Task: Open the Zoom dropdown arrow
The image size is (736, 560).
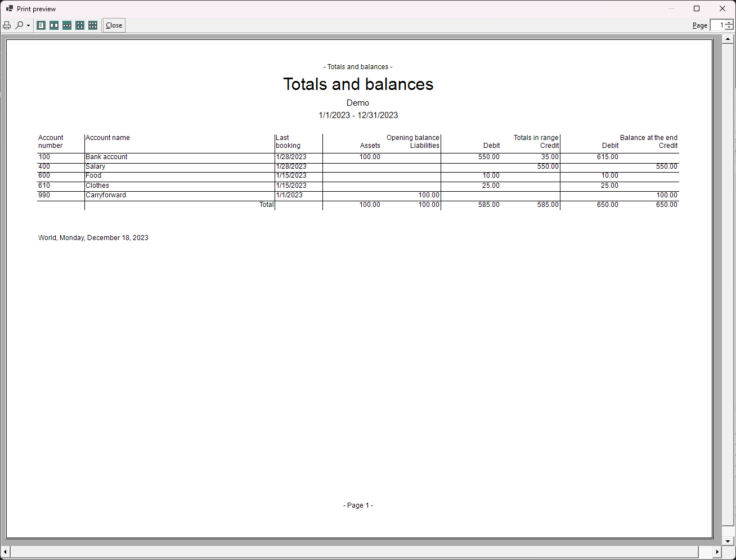Action: [28, 25]
